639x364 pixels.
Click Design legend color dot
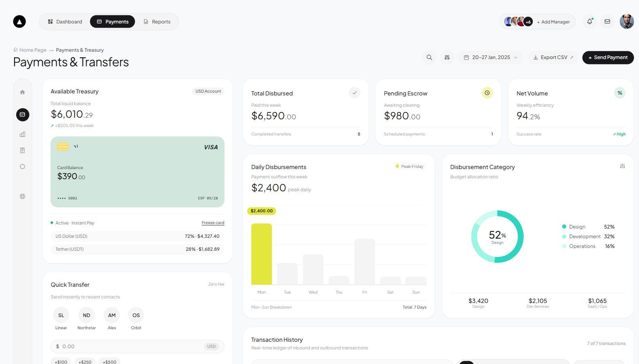coord(564,227)
